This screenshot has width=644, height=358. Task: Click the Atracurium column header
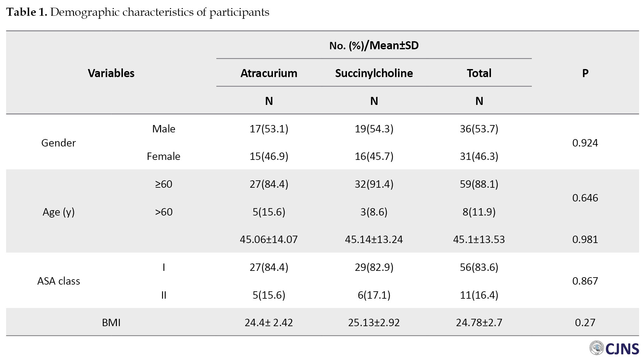(x=269, y=73)
